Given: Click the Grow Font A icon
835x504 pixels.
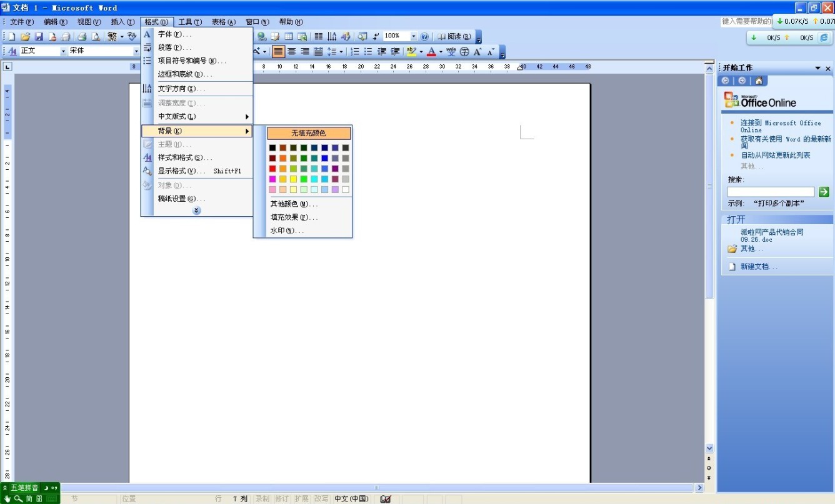Looking at the screenshot, I should coord(477,52).
